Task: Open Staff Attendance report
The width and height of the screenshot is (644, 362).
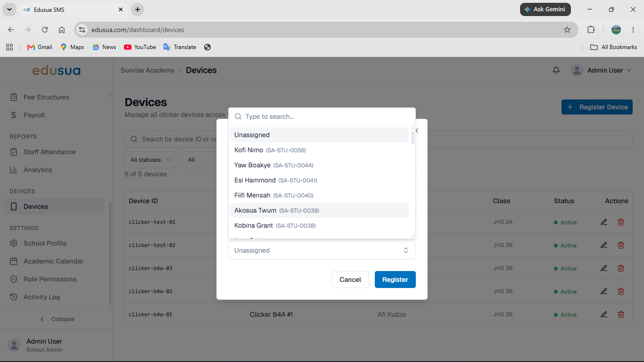Action: pos(54,152)
